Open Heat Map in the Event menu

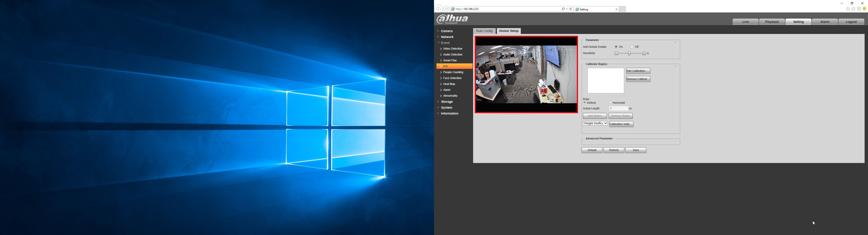pos(449,84)
